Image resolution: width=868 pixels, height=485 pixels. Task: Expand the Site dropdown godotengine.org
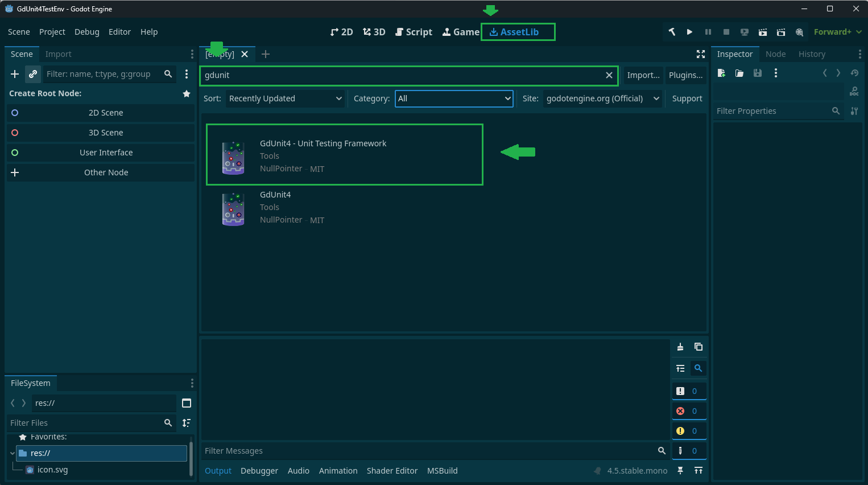pos(602,98)
